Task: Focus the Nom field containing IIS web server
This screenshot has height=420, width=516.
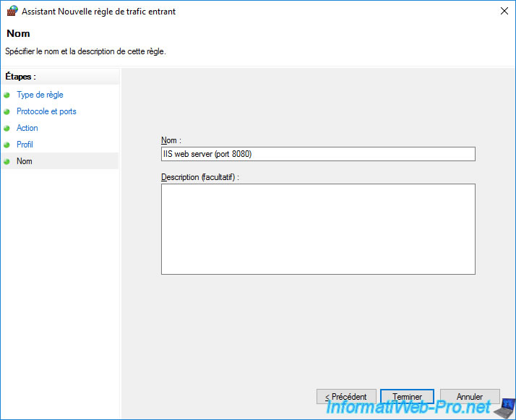Action: coord(318,154)
